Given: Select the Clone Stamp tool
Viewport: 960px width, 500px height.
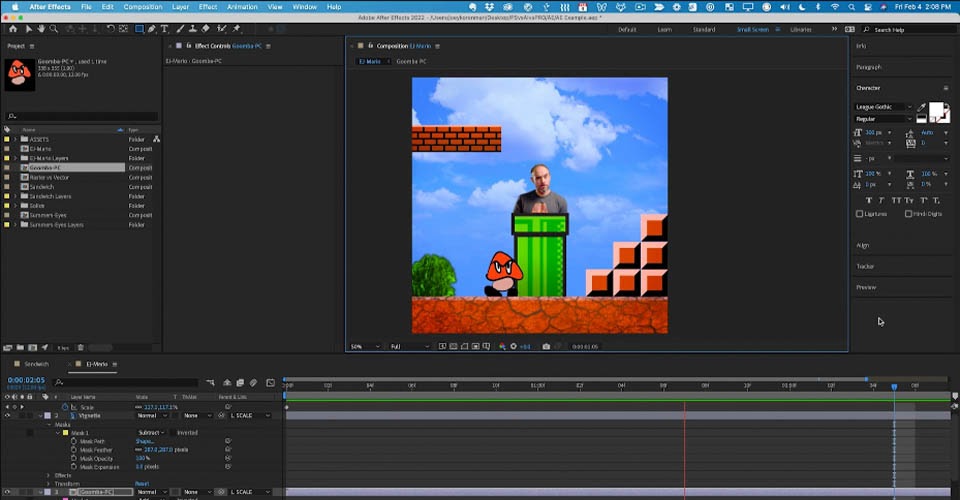Looking at the screenshot, I should [x=193, y=29].
